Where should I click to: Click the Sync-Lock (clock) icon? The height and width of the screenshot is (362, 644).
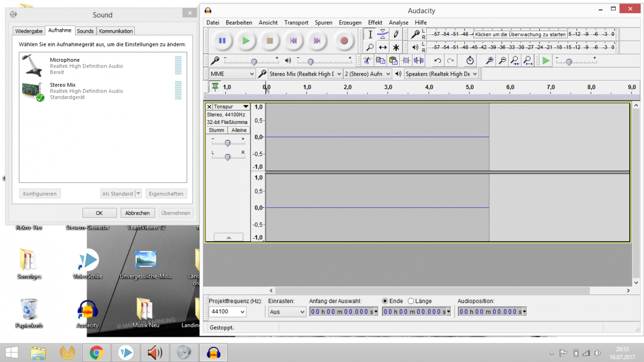(470, 61)
